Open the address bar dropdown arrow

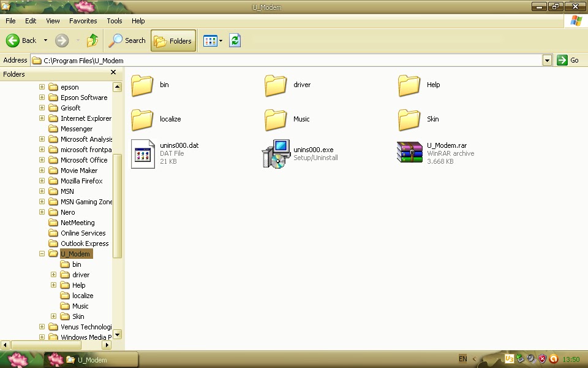547,60
